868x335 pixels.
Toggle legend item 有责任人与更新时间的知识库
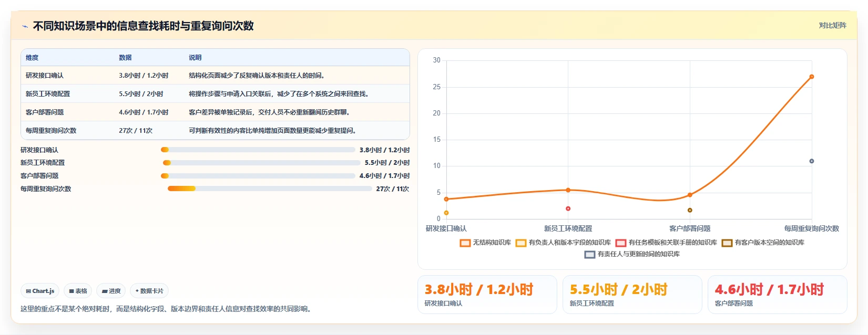pyautogui.click(x=632, y=254)
